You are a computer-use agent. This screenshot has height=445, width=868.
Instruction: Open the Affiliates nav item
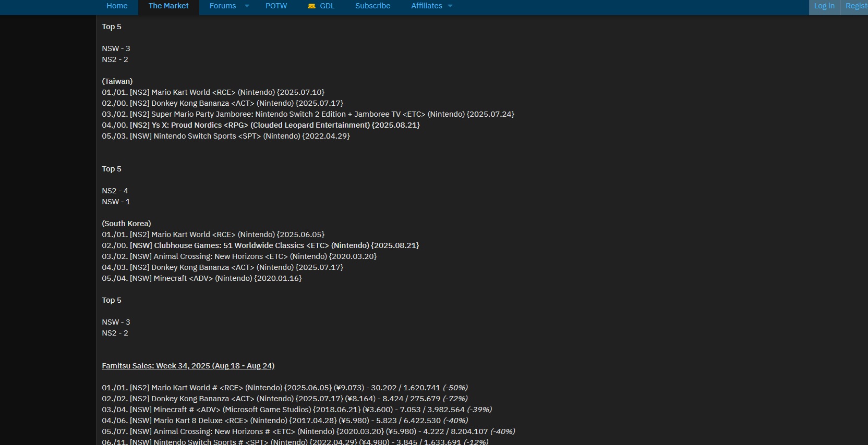pos(427,6)
